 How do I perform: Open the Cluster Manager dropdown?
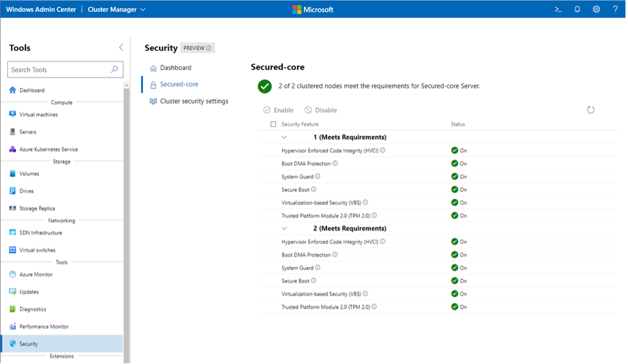117,9
